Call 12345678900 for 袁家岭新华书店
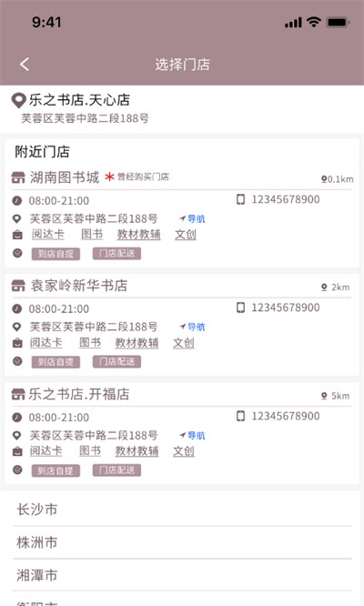This screenshot has height=606, width=364. pyautogui.click(x=286, y=308)
